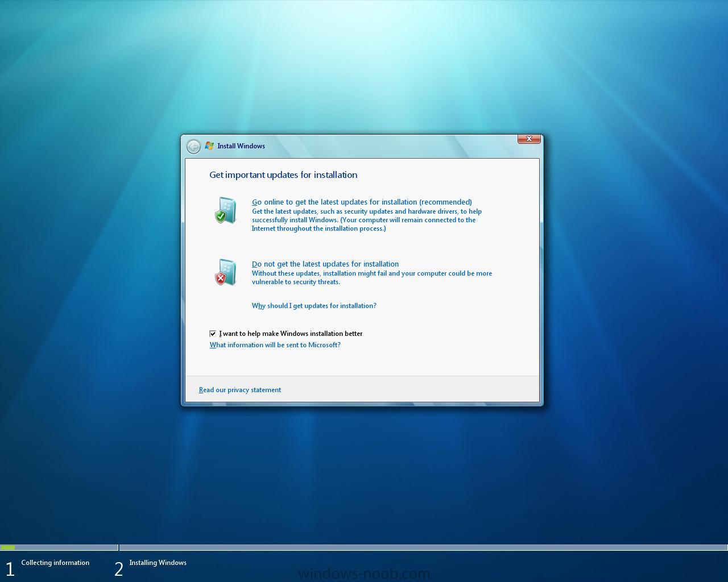This screenshot has width=728, height=582.
Task: Choose Do not get the latest updates
Action: click(x=325, y=264)
